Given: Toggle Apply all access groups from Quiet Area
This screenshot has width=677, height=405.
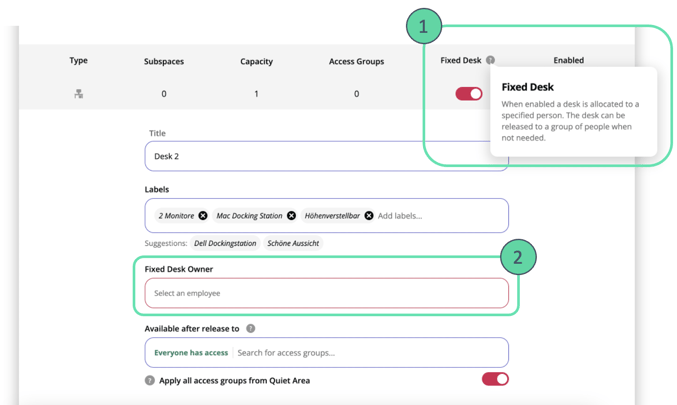Looking at the screenshot, I should [495, 379].
